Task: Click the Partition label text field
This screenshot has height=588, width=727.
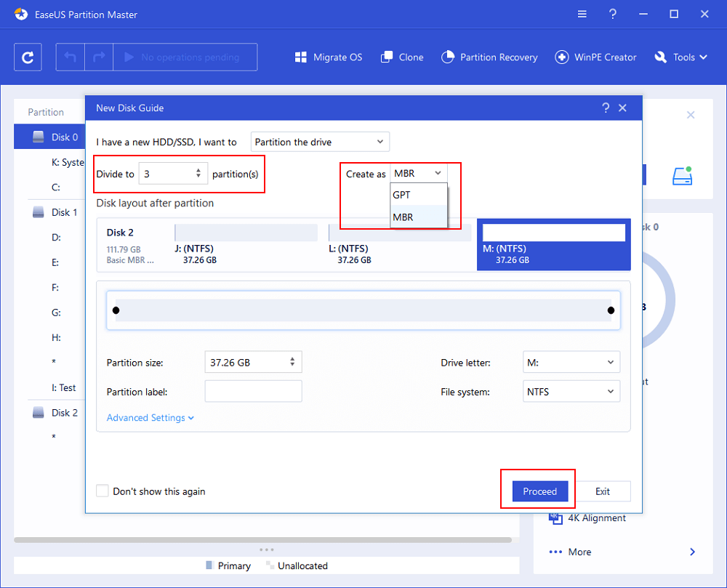Action: [253, 392]
